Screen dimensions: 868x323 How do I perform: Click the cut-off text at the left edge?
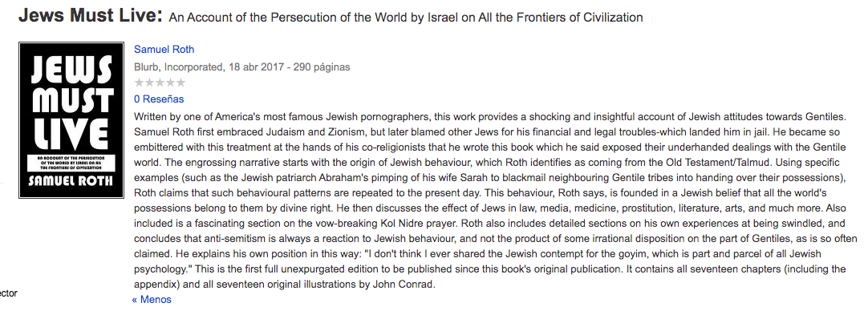click(x=8, y=293)
